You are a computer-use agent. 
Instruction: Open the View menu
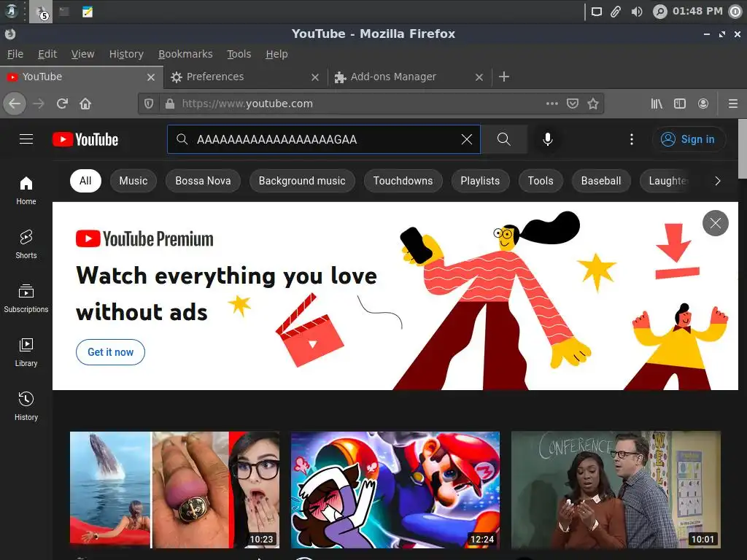(83, 54)
